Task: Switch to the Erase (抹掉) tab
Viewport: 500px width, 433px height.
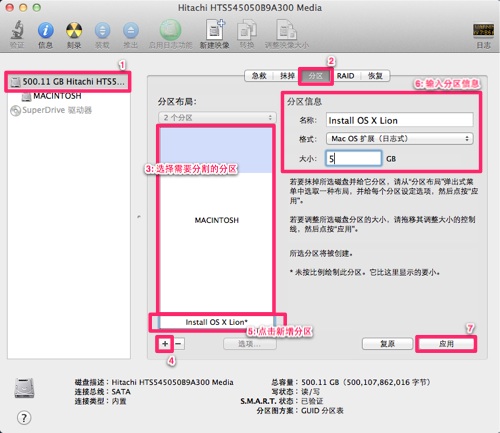Action: click(287, 76)
